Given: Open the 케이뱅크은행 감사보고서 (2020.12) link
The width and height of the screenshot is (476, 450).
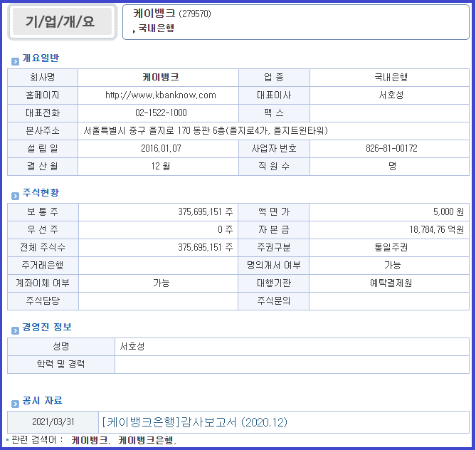Looking at the screenshot, I should coord(194,422).
